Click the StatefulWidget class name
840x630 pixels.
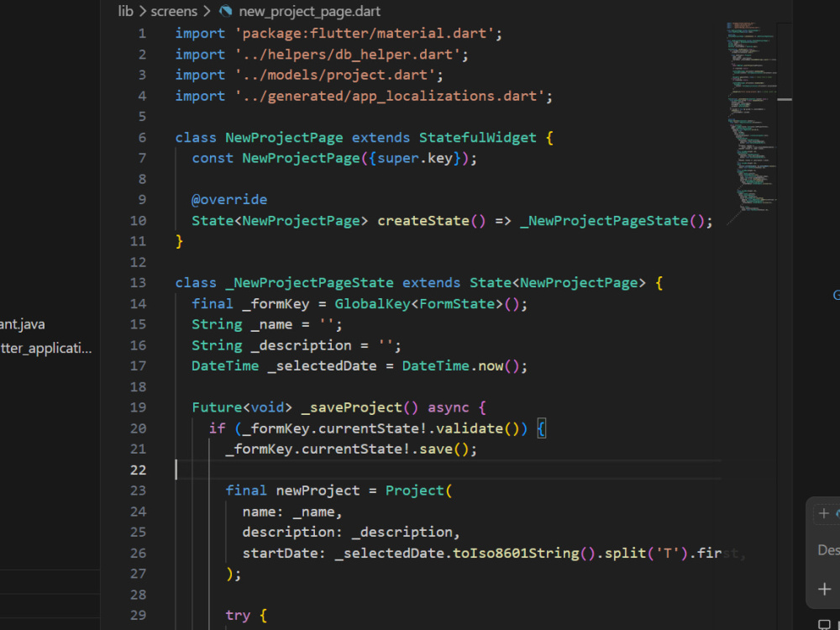[477, 138]
